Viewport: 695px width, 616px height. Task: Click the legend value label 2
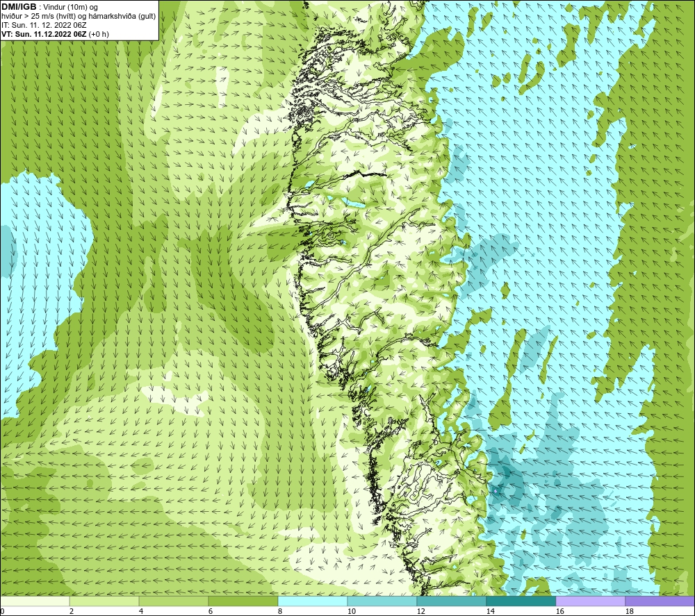click(x=72, y=612)
